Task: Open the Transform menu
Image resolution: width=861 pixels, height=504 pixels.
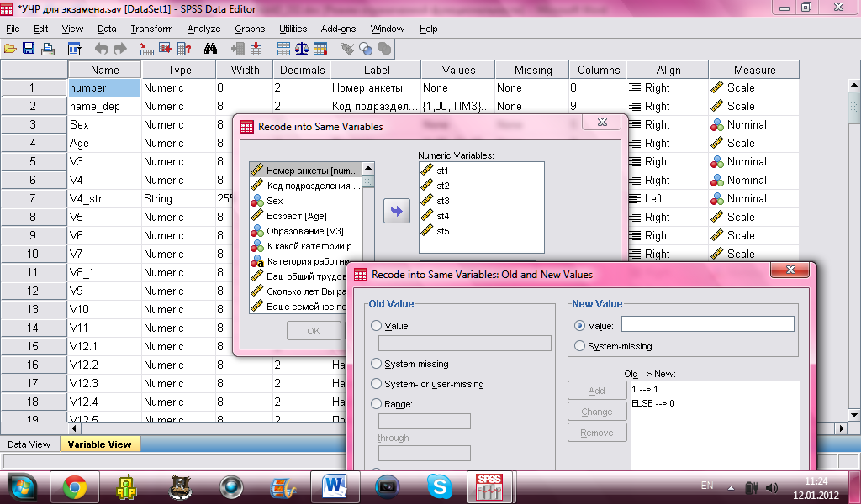Action: [151, 29]
